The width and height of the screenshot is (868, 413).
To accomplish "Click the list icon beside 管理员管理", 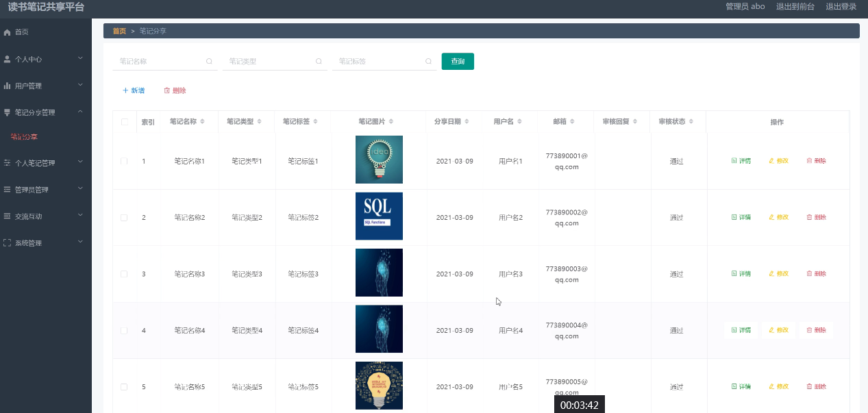I will tap(8, 189).
